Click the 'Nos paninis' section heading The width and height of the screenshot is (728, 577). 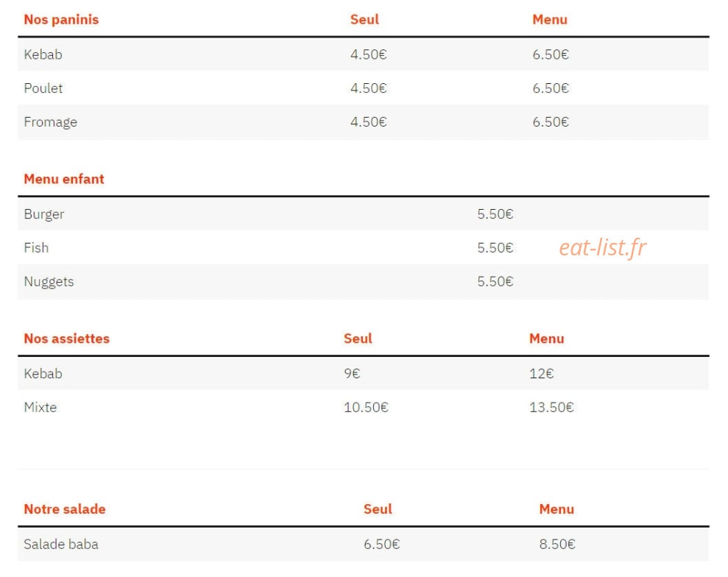coord(61,19)
